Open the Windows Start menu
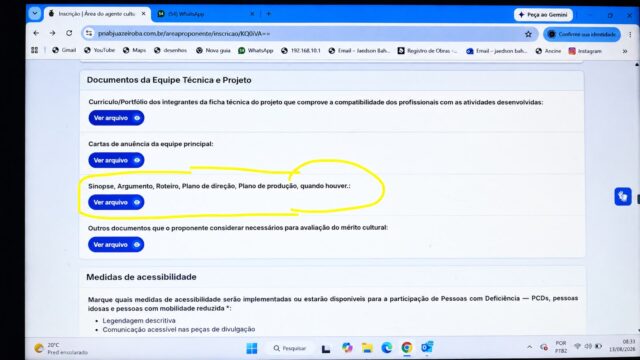This screenshot has width=640, height=360. pyautogui.click(x=252, y=348)
